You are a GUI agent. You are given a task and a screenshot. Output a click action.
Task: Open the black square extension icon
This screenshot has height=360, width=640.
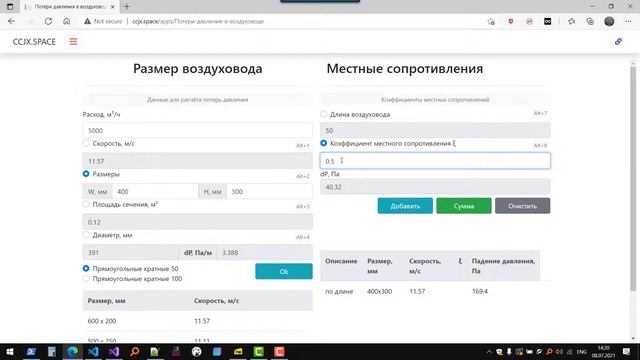tap(548, 21)
